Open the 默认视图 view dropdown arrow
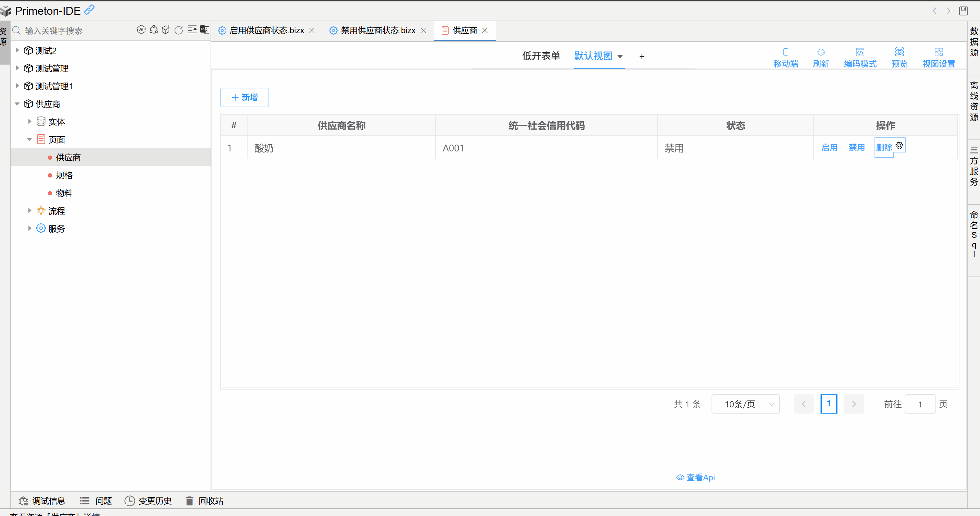Viewport: 980px width, 516px height. coord(620,56)
